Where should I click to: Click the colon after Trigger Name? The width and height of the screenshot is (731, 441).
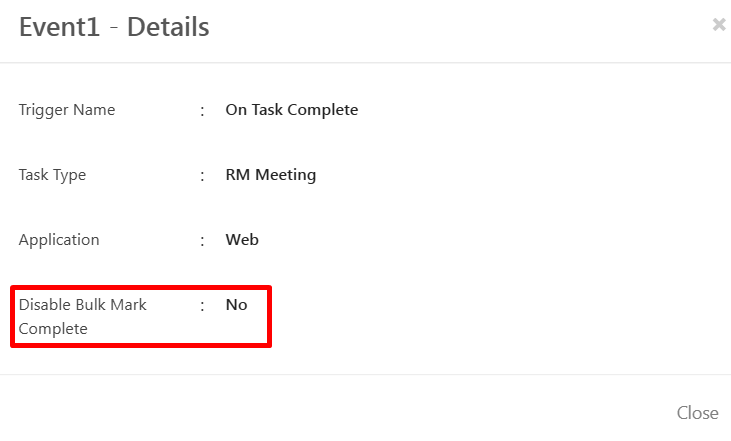[203, 110]
